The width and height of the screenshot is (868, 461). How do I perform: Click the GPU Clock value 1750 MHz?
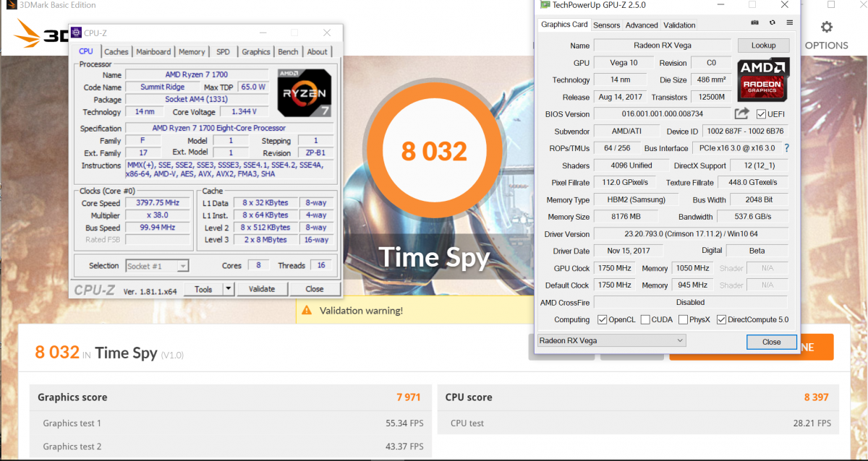click(x=614, y=268)
